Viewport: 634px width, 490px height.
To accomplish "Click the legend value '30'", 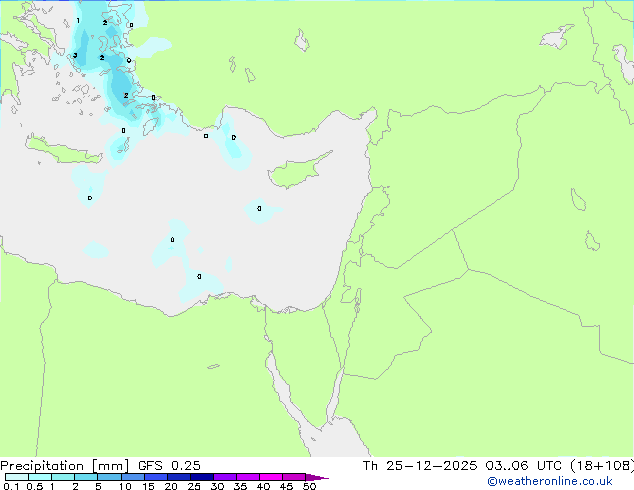I will tap(217, 486).
